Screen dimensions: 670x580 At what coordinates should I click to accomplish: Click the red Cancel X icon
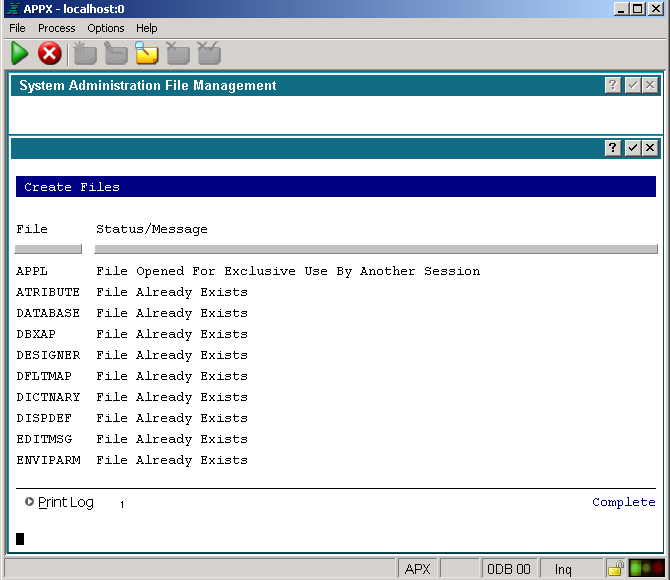(x=50, y=53)
